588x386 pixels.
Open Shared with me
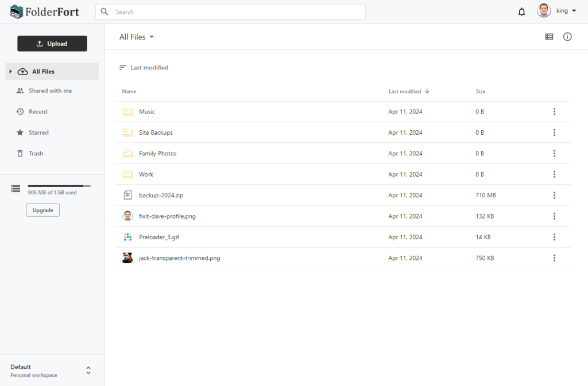50,91
